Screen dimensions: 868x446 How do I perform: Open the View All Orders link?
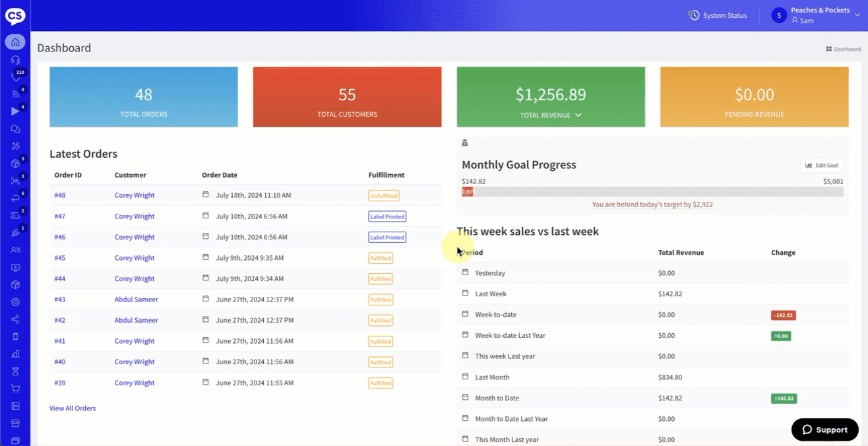click(x=73, y=408)
